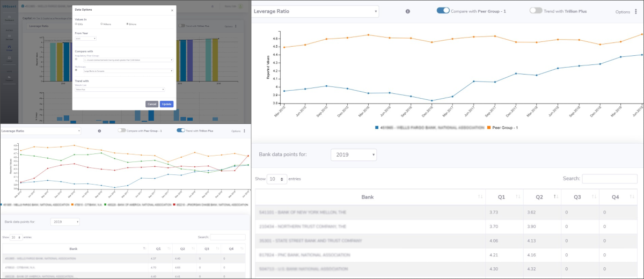The height and width of the screenshot is (279, 644).
Task: Click Cancel in Data Options dialog
Action: pos(151,104)
